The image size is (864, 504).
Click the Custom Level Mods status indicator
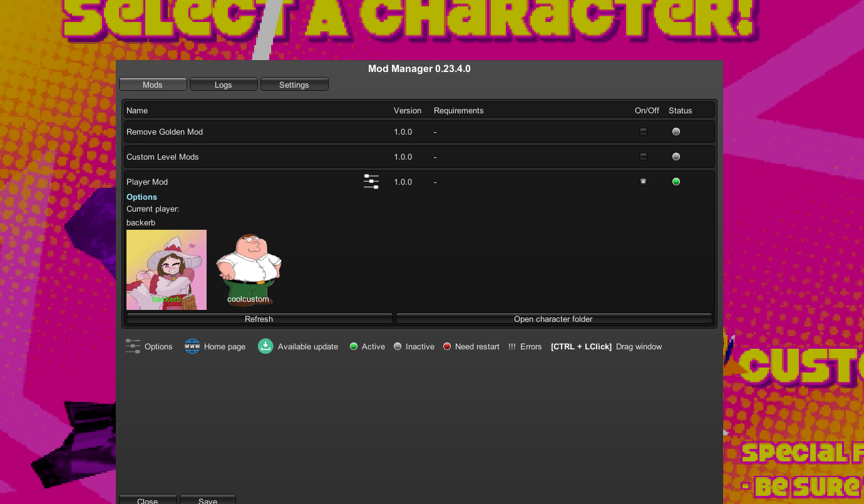(676, 157)
